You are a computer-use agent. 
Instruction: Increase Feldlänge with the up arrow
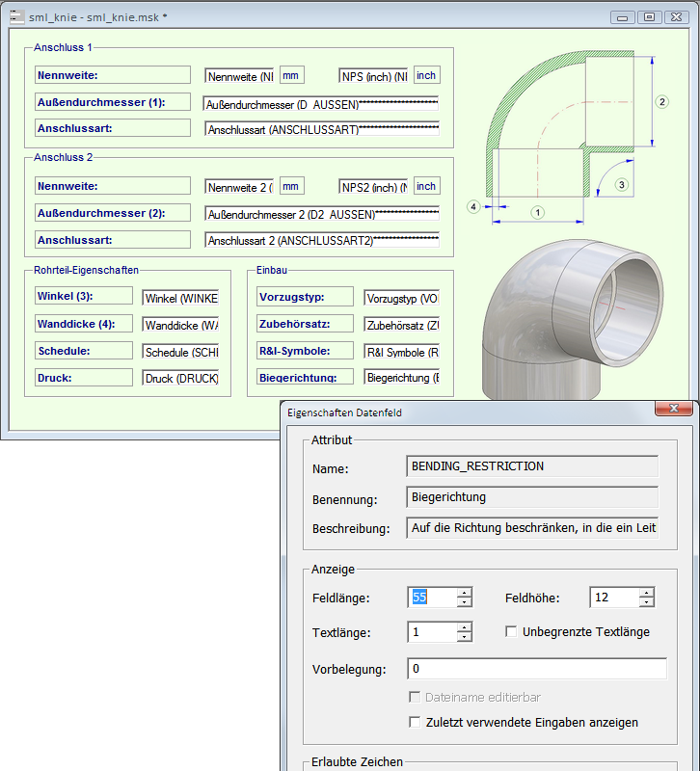465,592
